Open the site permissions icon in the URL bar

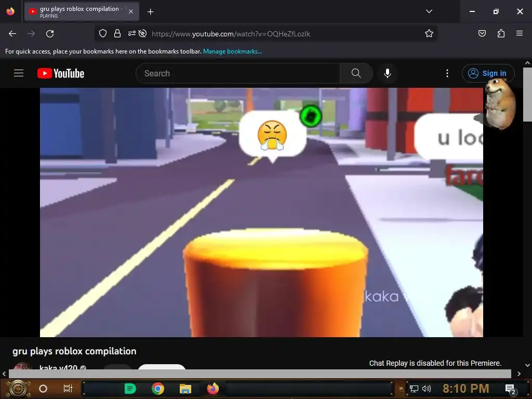[x=131, y=33]
